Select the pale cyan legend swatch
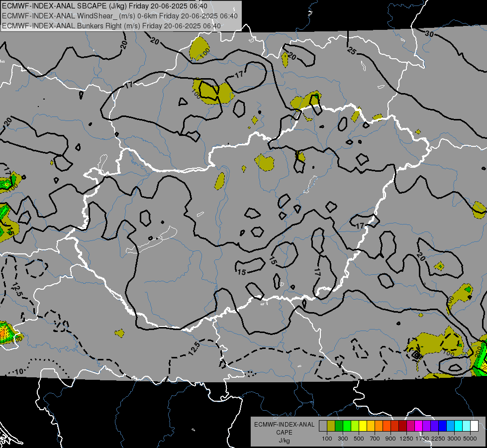 coord(467,426)
